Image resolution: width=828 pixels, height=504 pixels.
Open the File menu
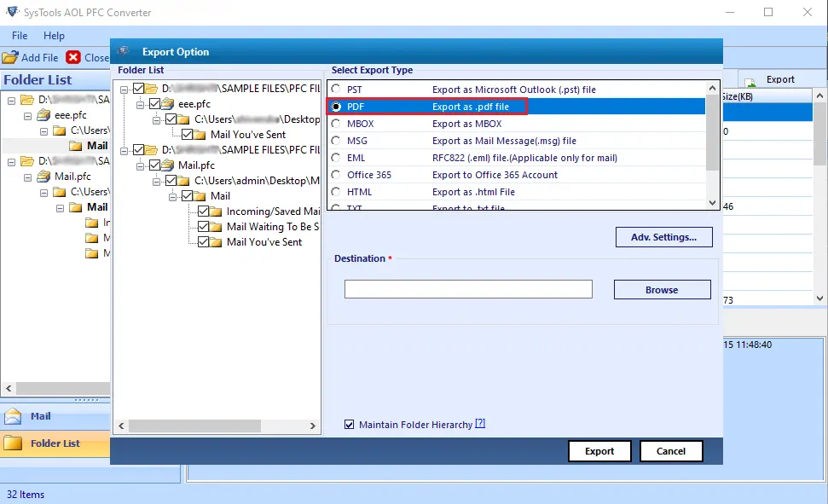(x=20, y=36)
